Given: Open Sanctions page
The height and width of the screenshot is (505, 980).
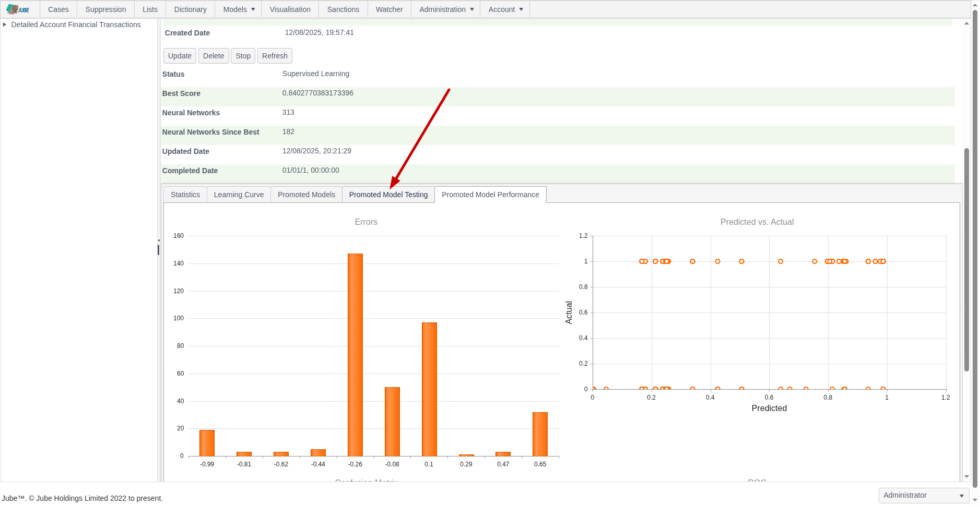Looking at the screenshot, I should (343, 9).
